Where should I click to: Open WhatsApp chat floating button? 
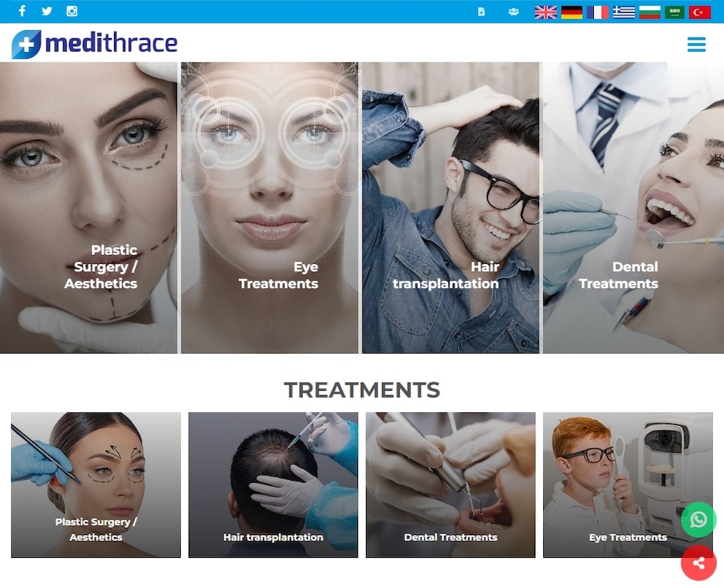click(x=698, y=520)
